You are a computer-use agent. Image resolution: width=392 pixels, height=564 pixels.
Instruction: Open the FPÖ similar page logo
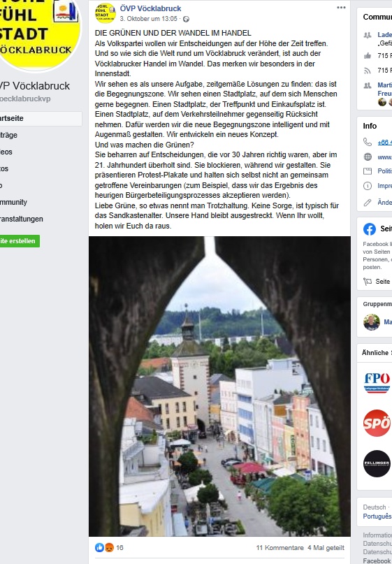[377, 383]
